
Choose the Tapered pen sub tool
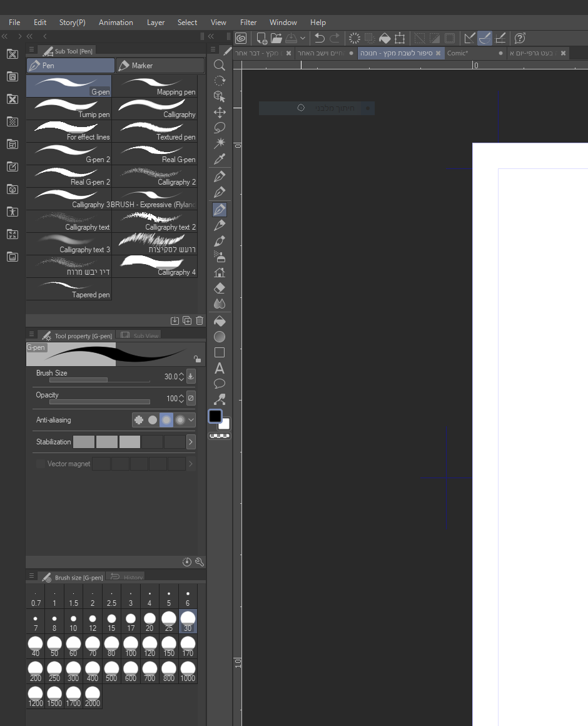click(x=69, y=289)
